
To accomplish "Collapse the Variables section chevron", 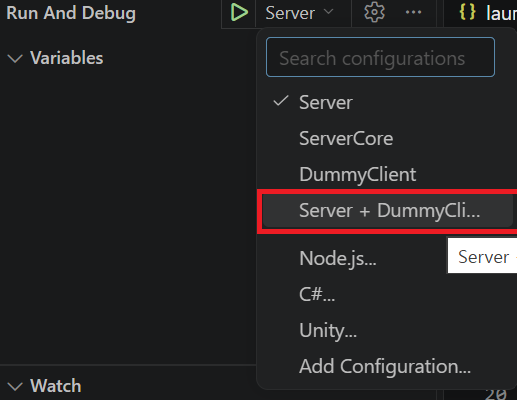I will [x=15, y=58].
